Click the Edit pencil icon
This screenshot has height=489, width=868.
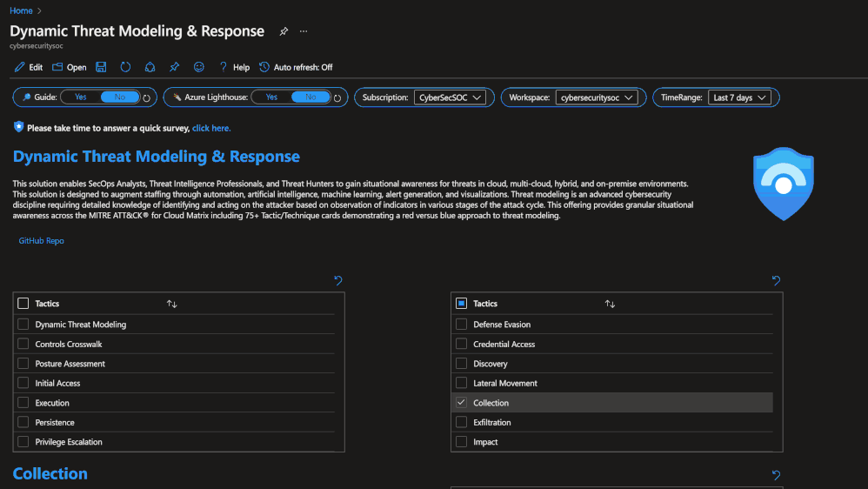[x=19, y=67]
